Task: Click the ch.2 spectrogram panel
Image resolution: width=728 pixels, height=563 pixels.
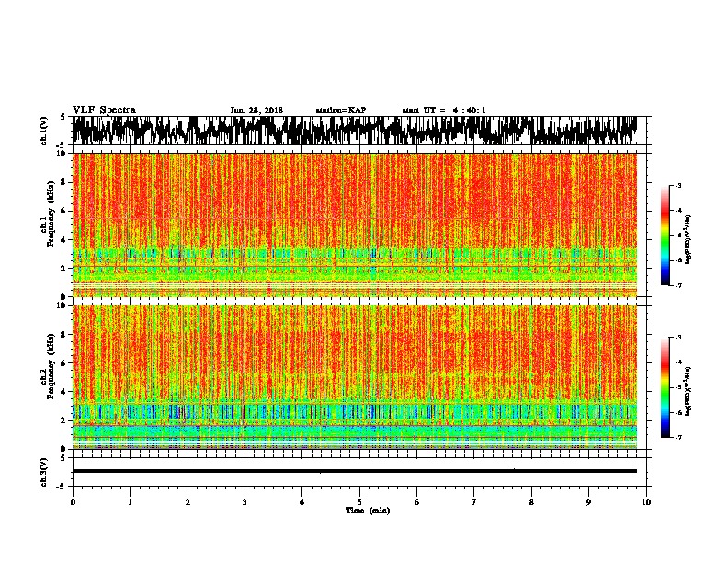Action: pos(354,377)
